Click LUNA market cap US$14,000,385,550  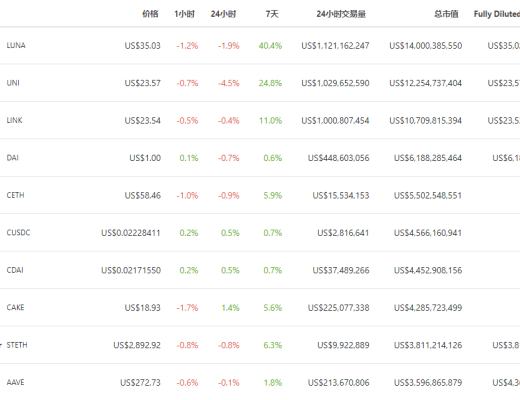[x=426, y=46]
